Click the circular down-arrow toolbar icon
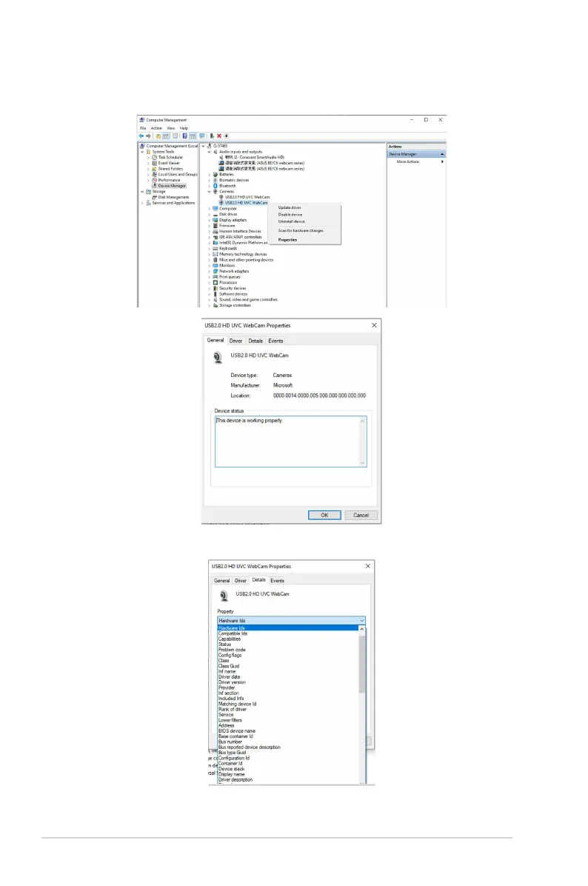This screenshot has height=886, width=588. click(227, 136)
